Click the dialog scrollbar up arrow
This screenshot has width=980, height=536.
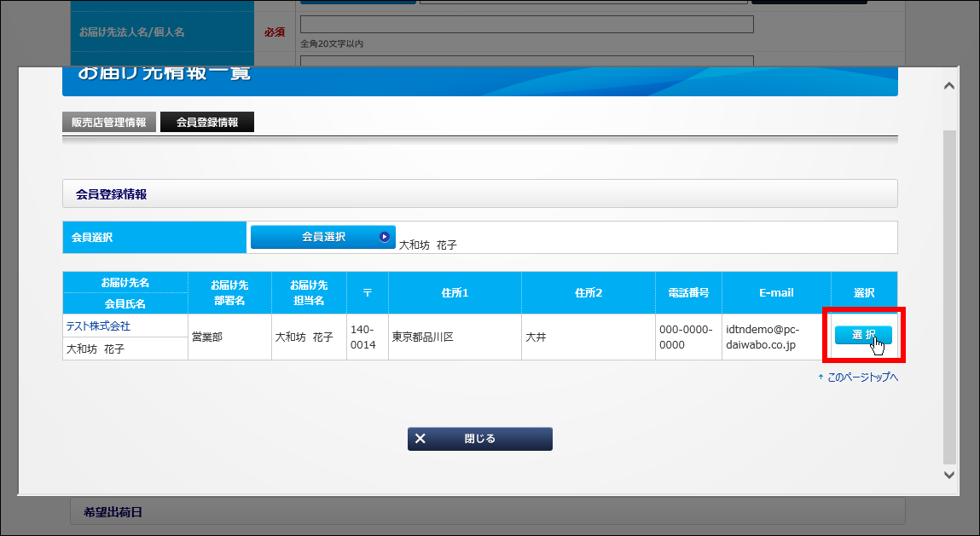(948, 86)
